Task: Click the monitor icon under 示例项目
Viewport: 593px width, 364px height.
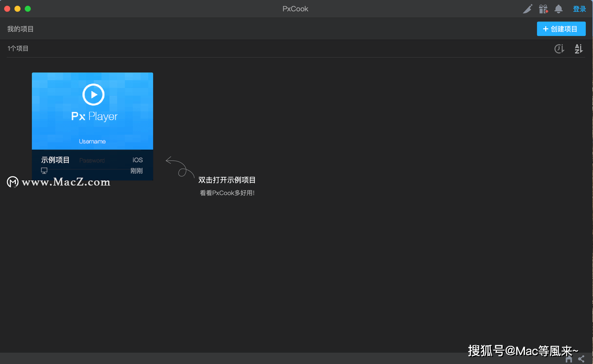Action: pyautogui.click(x=44, y=170)
